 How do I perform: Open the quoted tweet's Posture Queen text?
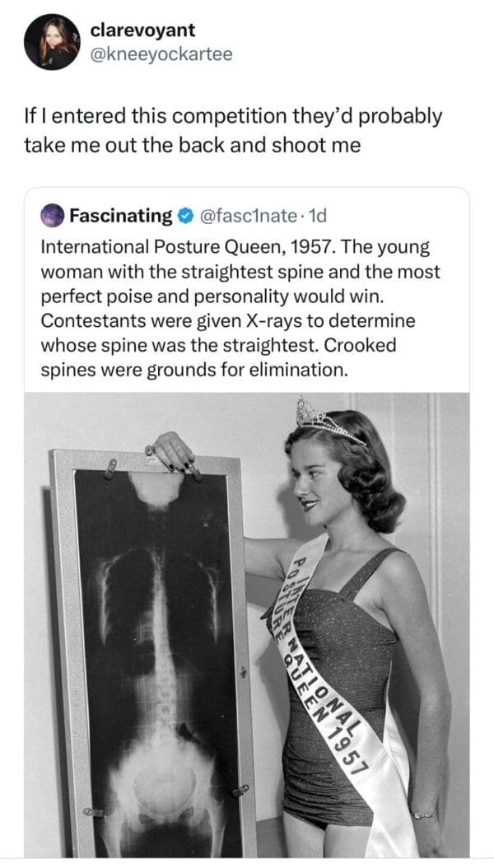[x=247, y=247]
